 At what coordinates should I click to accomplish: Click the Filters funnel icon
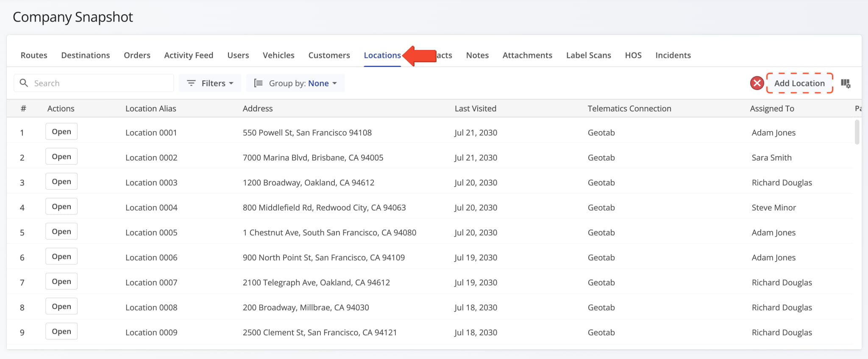(x=191, y=83)
